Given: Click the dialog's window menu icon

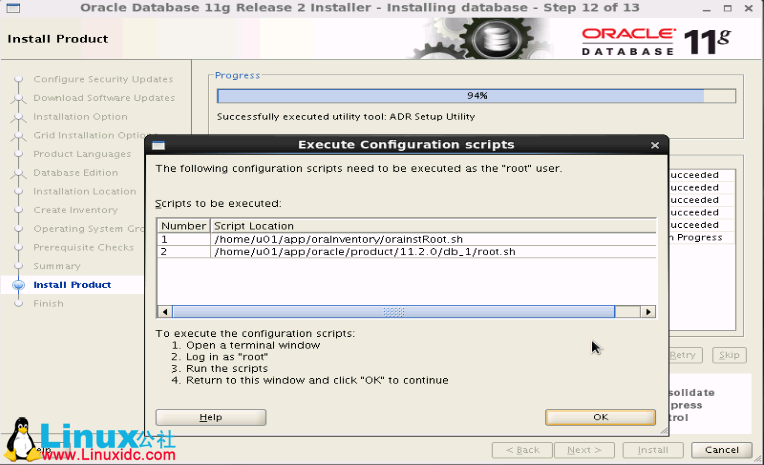Looking at the screenshot, I should 158,145.
